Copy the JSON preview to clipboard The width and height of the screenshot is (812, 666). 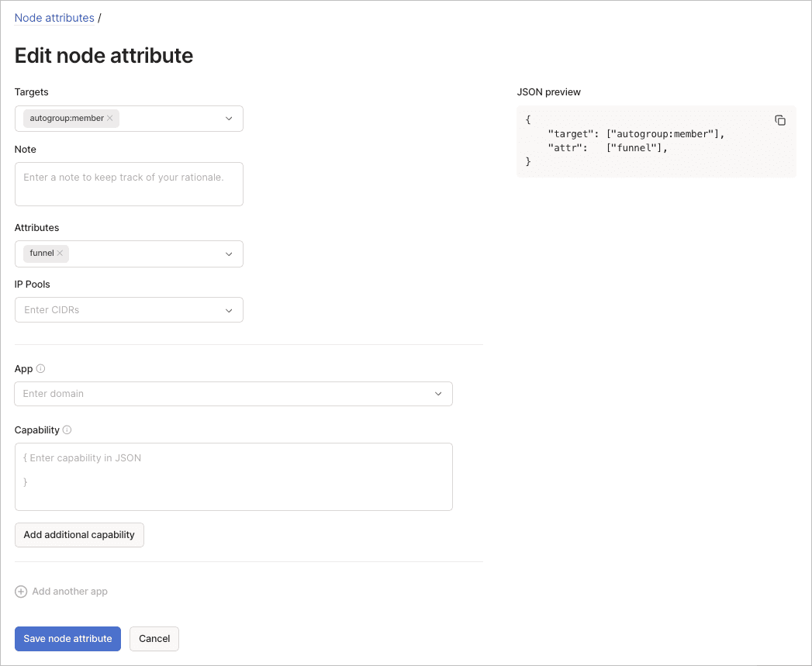(779, 120)
